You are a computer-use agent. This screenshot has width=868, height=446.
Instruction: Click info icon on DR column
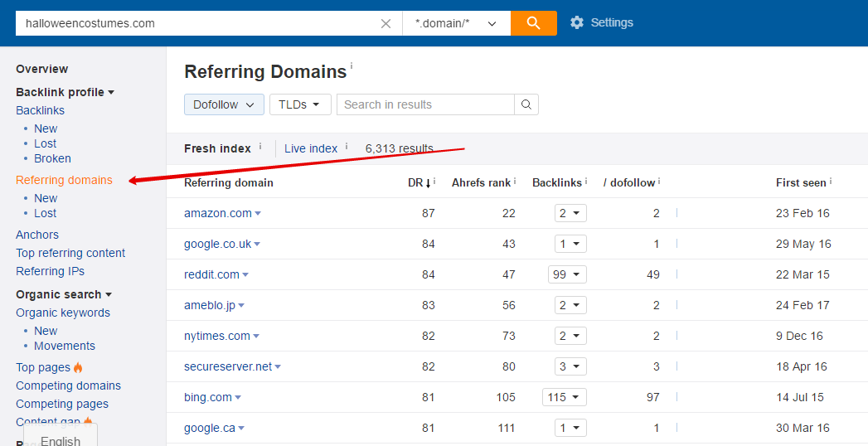click(434, 181)
